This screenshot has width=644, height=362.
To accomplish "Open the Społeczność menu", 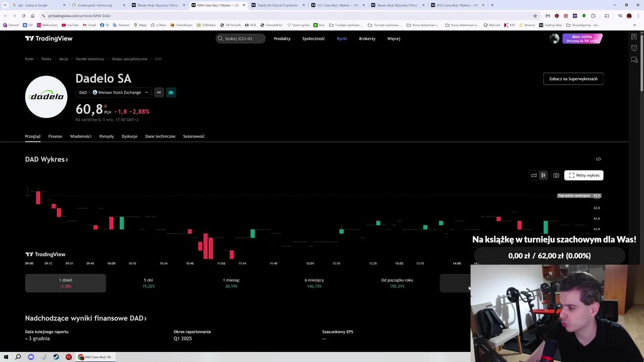I will tap(313, 39).
